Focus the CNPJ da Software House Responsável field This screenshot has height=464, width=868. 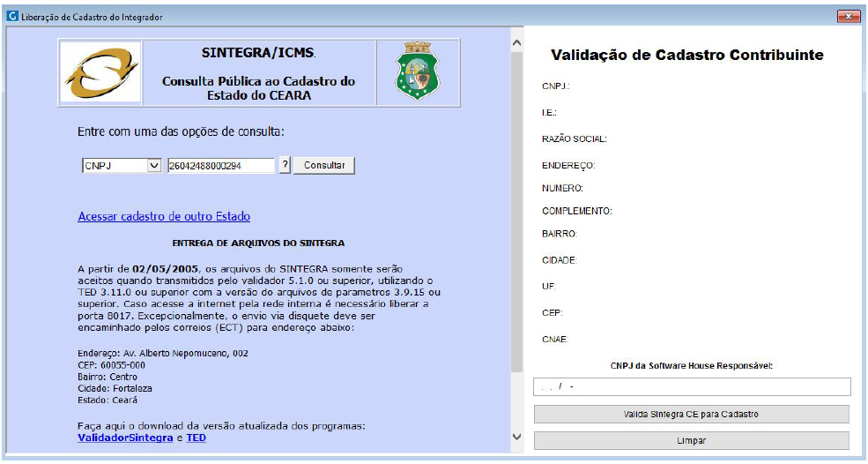(x=692, y=387)
